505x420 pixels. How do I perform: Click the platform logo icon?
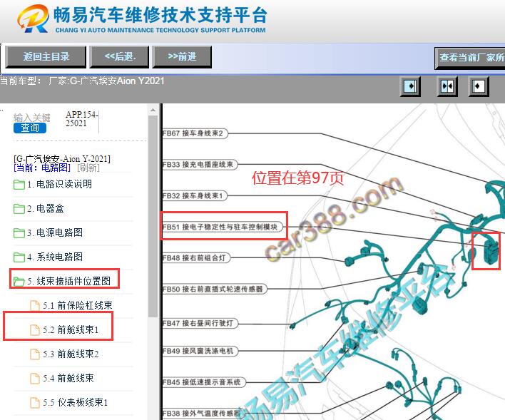33,19
